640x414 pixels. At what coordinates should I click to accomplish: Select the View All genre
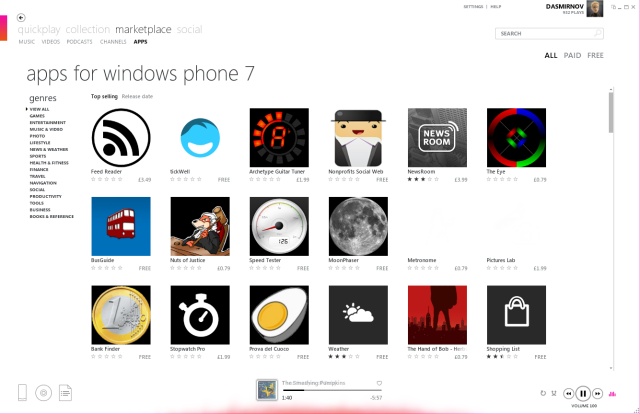(39, 109)
